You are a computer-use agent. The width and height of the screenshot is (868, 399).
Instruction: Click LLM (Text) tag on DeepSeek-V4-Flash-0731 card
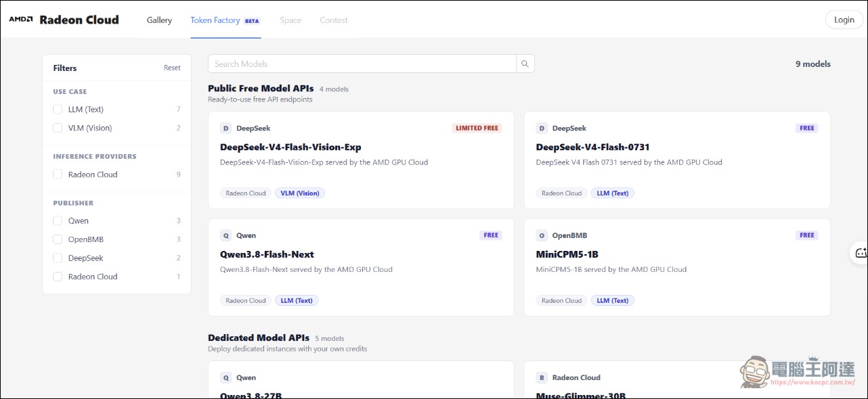[613, 193]
